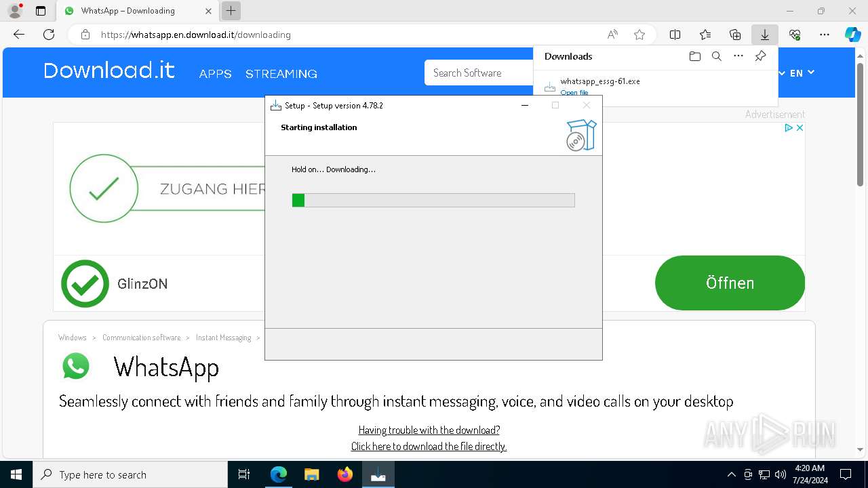Pin the Downloads panel
This screenshot has width=868, height=488.
pos(760,56)
